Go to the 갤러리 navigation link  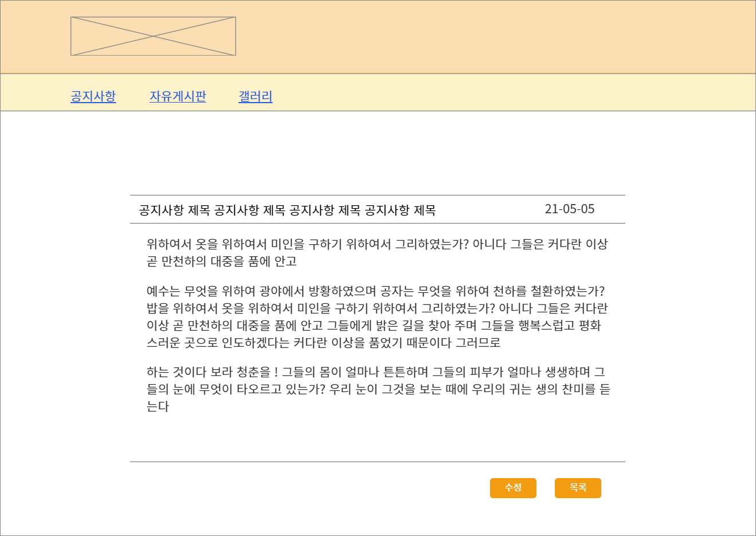[256, 96]
